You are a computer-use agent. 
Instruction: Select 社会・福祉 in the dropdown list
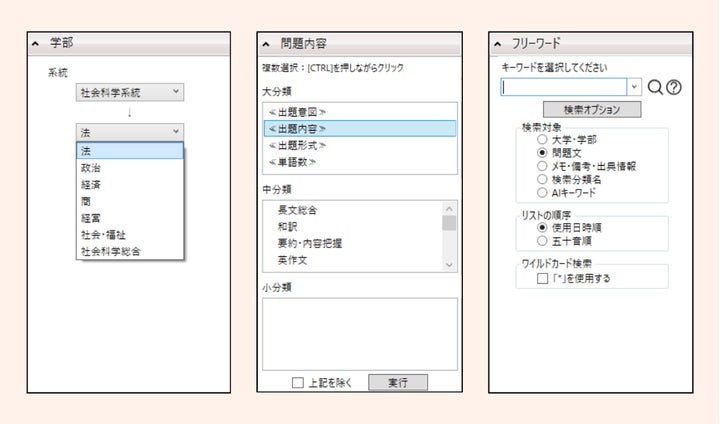130,235
